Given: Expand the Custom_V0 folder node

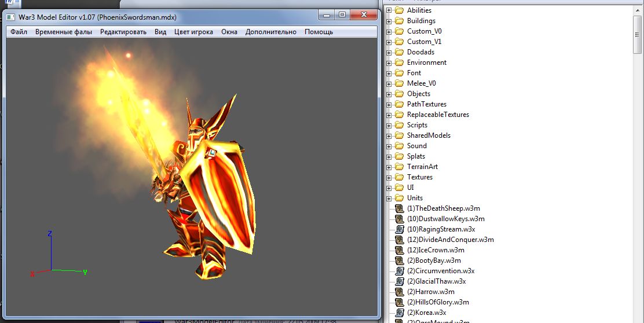Looking at the screenshot, I should pos(389,31).
